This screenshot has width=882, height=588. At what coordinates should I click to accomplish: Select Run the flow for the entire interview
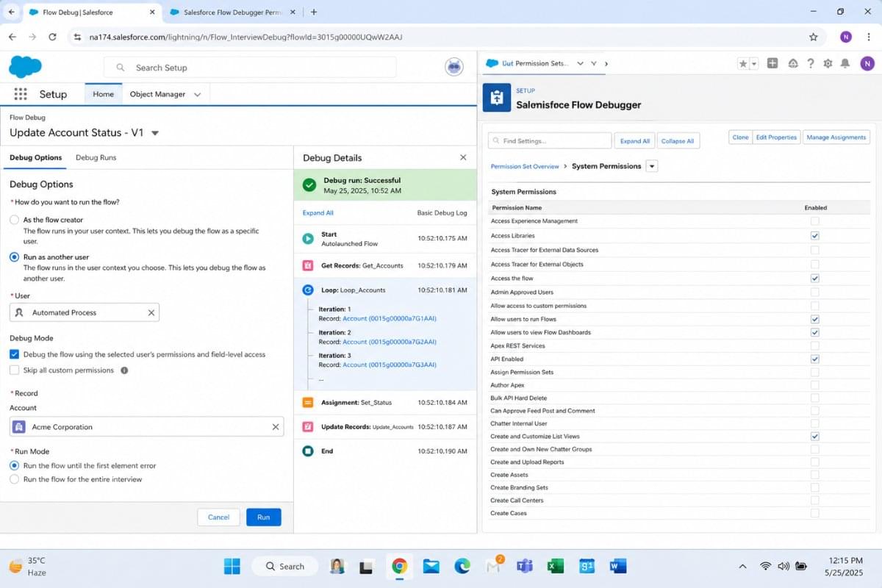(14, 479)
